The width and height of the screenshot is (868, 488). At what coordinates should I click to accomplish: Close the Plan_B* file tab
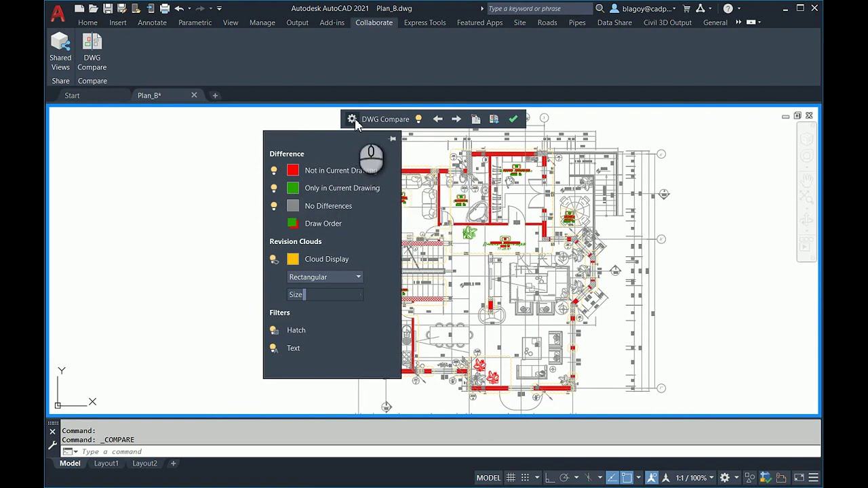click(x=194, y=95)
